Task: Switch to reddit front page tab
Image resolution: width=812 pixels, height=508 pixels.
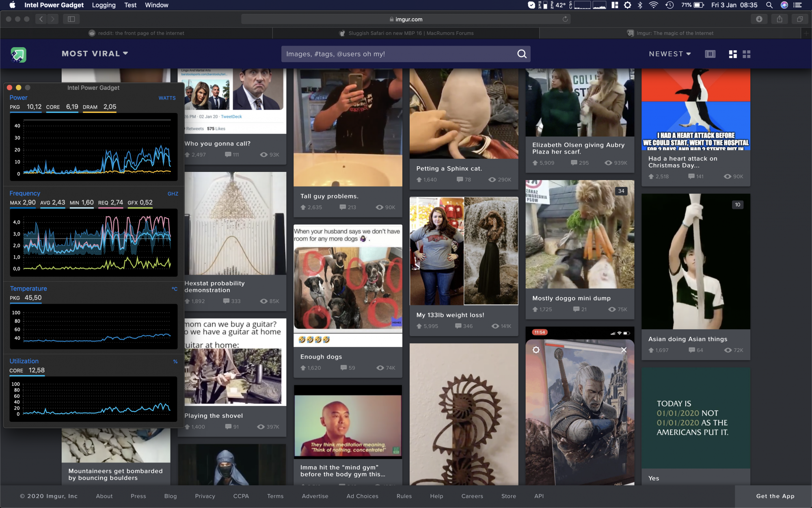Action: tap(136, 33)
